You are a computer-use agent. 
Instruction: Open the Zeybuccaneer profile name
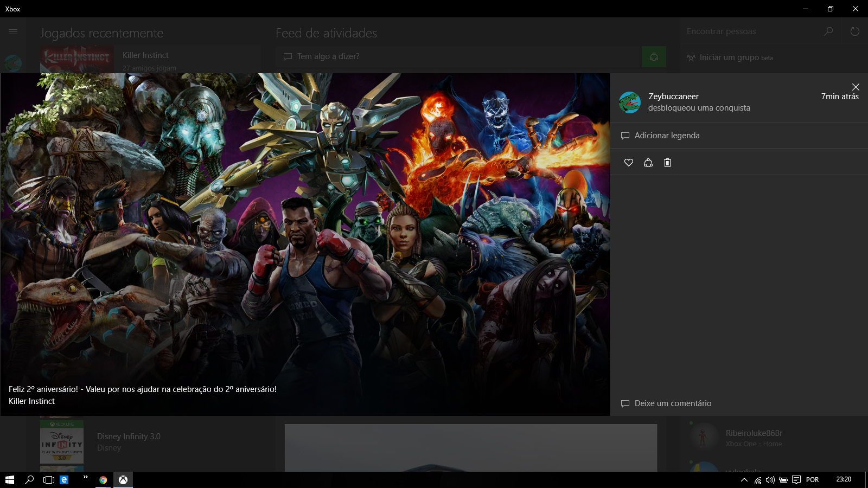point(673,97)
